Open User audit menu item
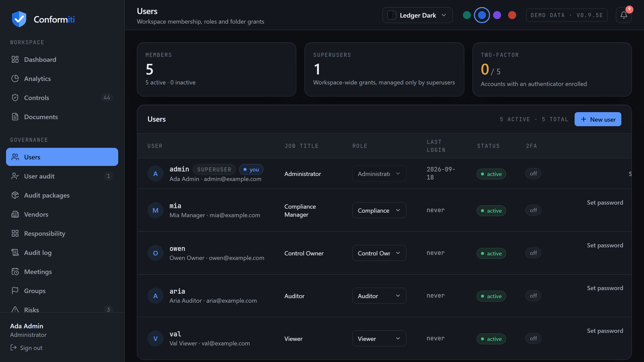Image resolution: width=644 pixels, height=362 pixels. 62,176
